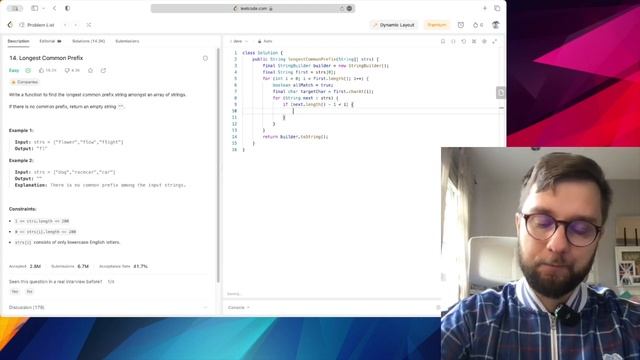Click the 'Example 1:' heading

tap(21, 131)
